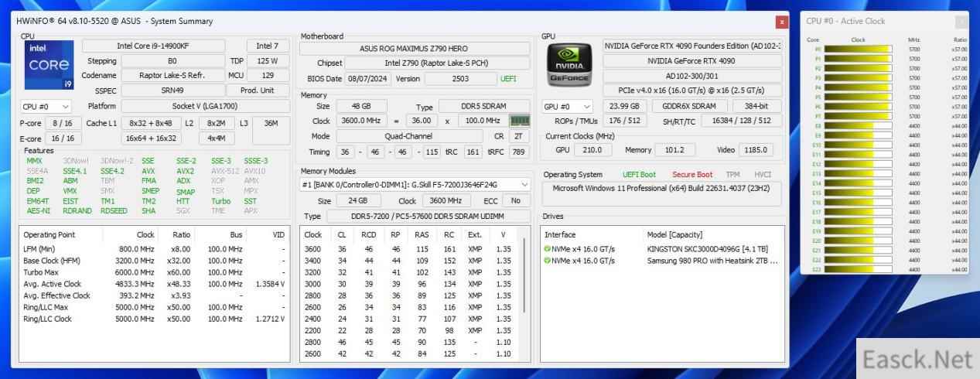
Task: Click the 23.99 GB video memory value
Action: point(624,106)
